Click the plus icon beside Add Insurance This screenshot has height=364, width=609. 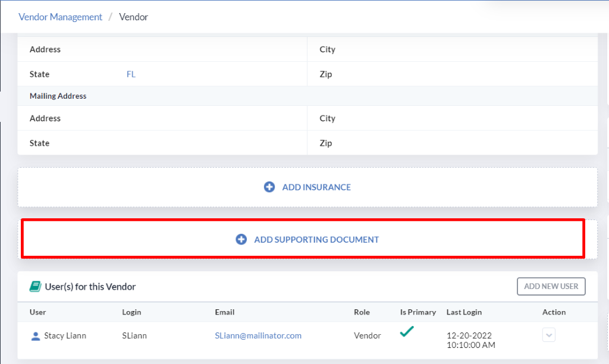(x=269, y=187)
